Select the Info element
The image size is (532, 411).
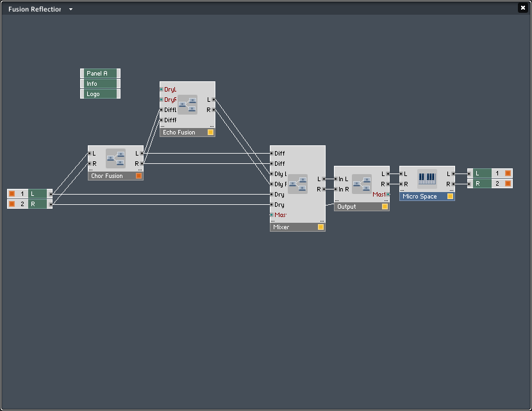click(x=99, y=84)
